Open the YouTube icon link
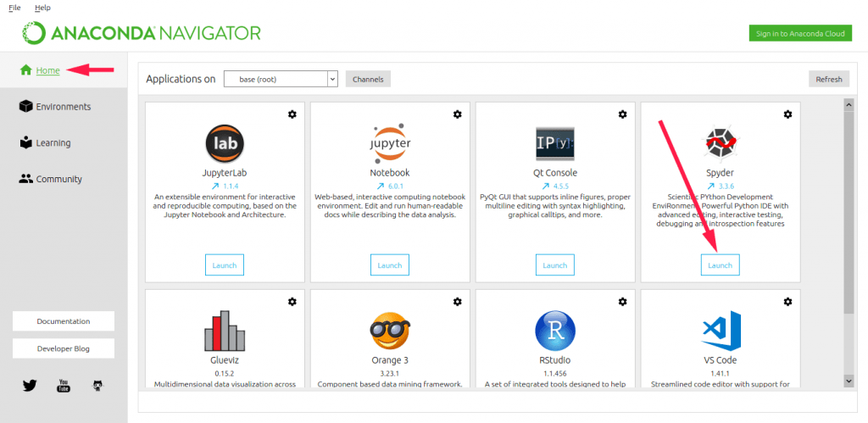The width and height of the screenshot is (868, 423). 64,386
